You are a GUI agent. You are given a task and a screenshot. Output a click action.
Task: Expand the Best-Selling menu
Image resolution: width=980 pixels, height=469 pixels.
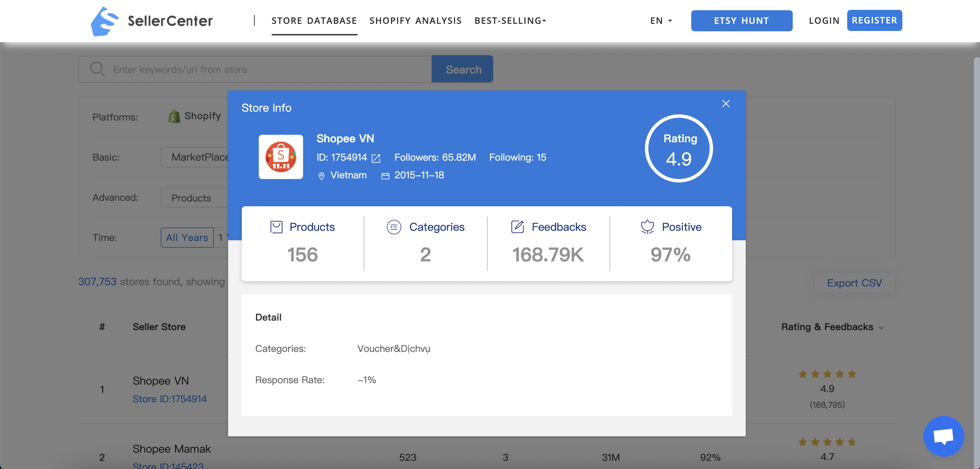click(510, 20)
